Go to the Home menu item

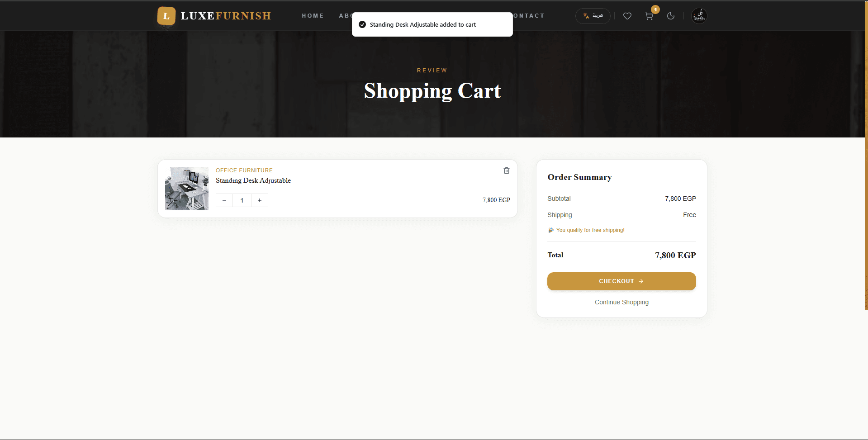click(x=313, y=16)
